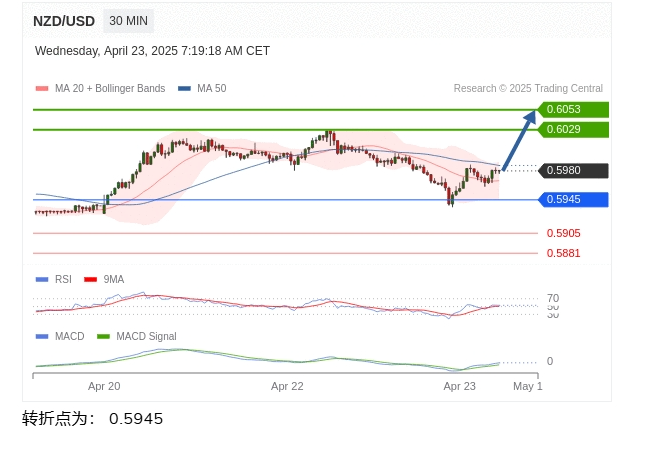Click the MACD 0 level label
The width and height of the screenshot is (660, 454).
(x=550, y=361)
